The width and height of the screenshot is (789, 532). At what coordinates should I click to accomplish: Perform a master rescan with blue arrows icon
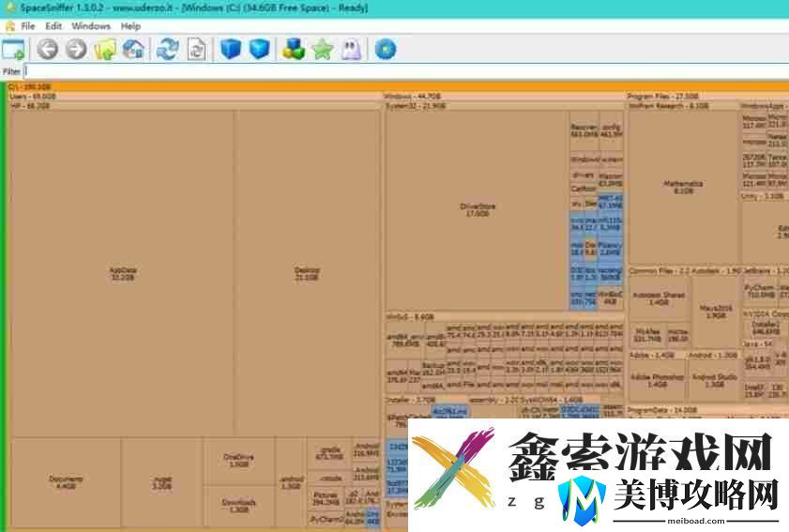168,50
